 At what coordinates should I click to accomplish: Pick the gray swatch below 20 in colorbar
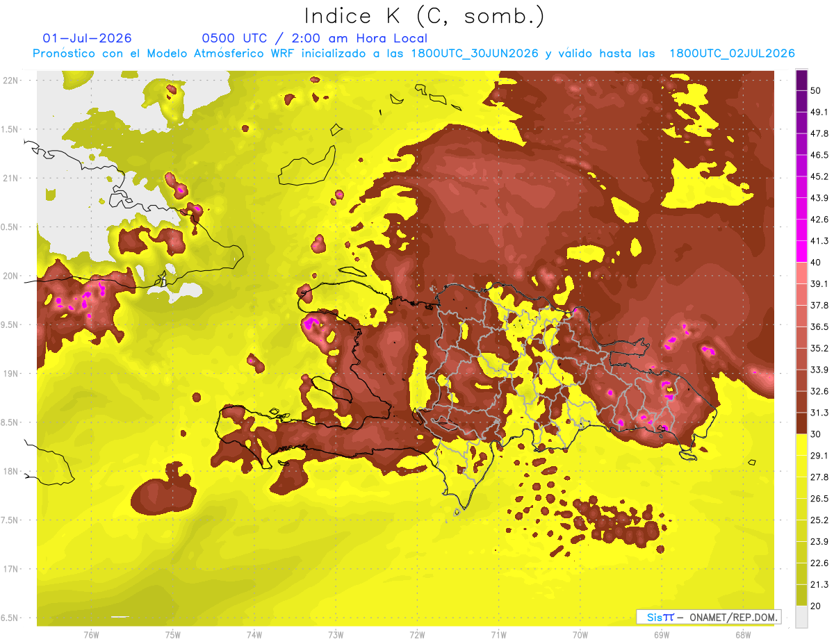click(801, 617)
